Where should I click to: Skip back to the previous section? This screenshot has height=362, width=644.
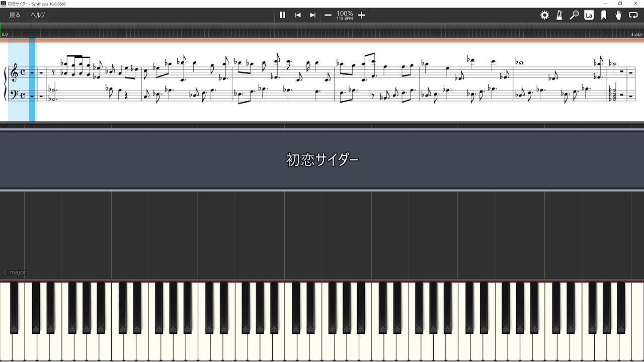point(298,15)
